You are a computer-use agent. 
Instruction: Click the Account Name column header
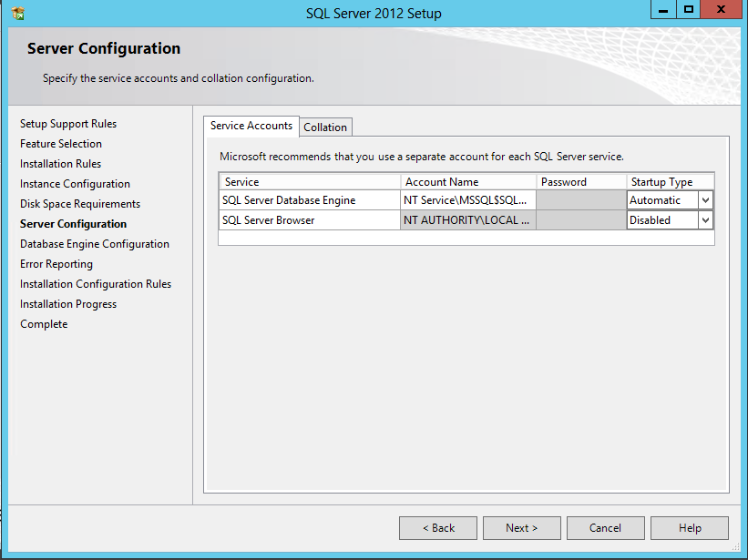[468, 182]
